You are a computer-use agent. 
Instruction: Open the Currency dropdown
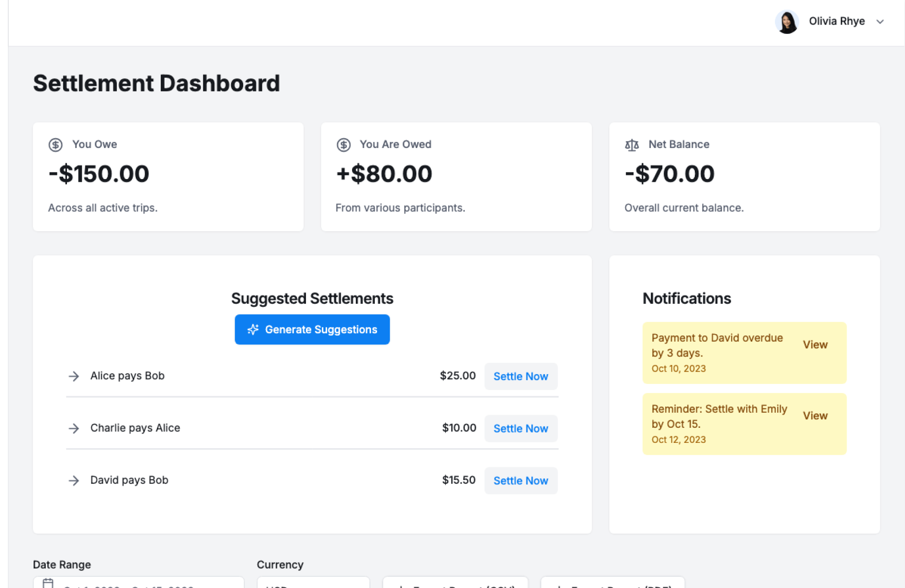[313, 583]
